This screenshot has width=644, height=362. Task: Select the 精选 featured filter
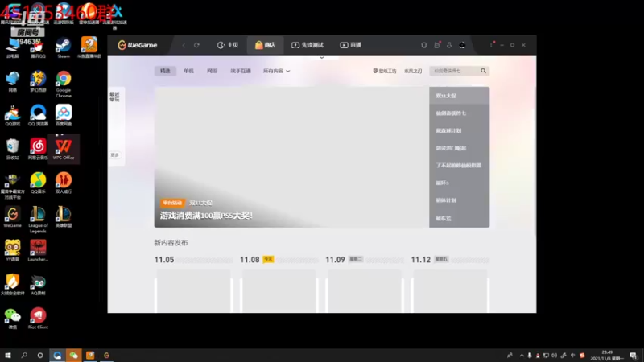165,71
